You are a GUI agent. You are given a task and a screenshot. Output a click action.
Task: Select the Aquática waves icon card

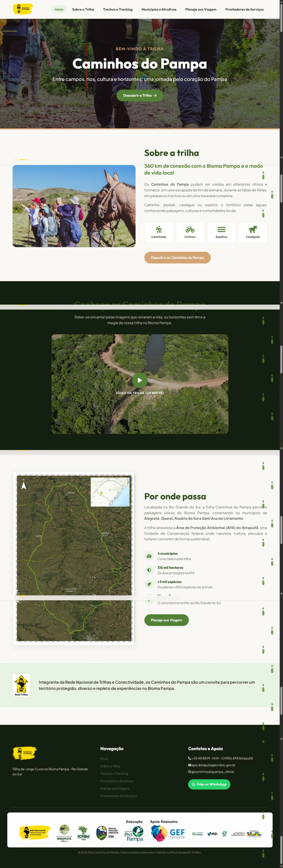click(221, 232)
